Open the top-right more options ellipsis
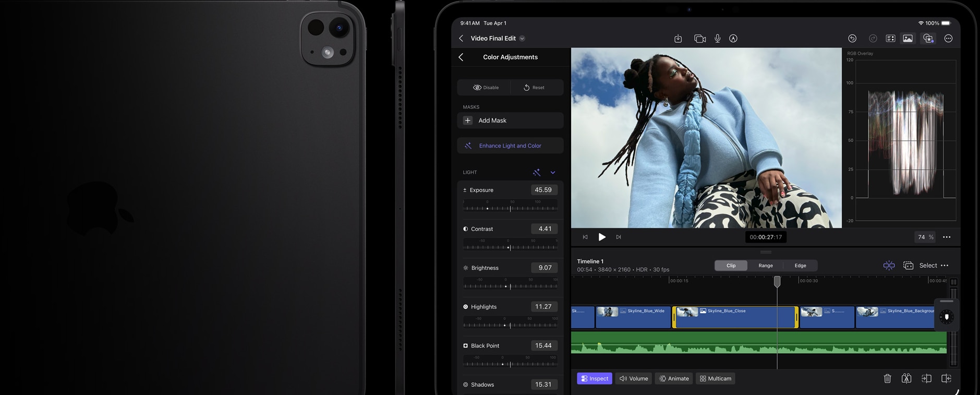The width and height of the screenshot is (980, 395). pos(948,39)
